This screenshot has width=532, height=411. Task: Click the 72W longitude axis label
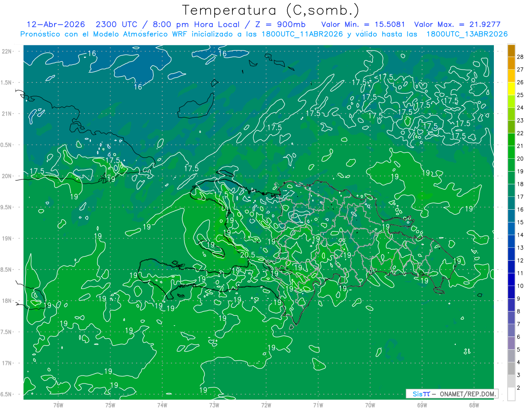coord(266,405)
